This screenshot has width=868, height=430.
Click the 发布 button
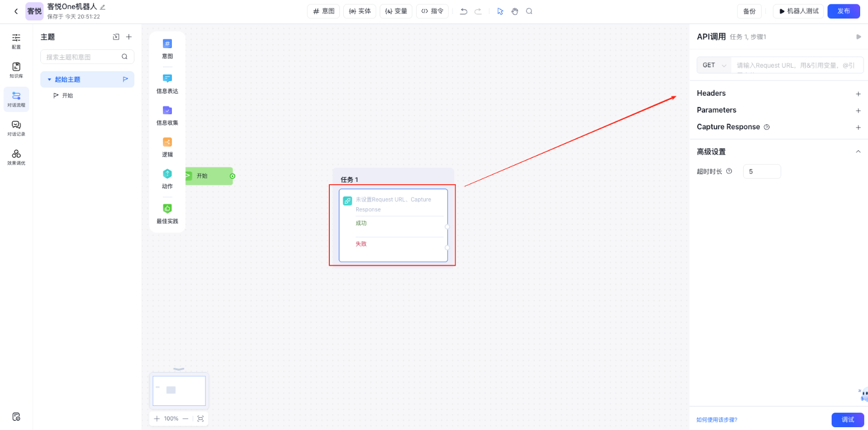[843, 11]
